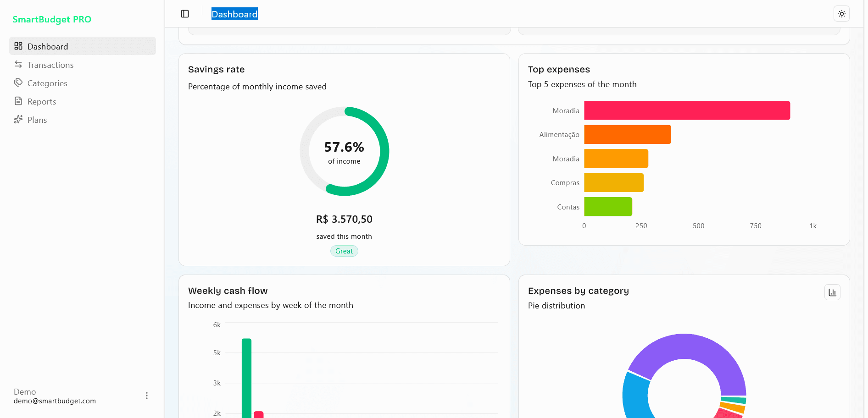This screenshot has height=418, width=868.
Task: Click the Transactions arrows icon
Action: pyautogui.click(x=18, y=64)
